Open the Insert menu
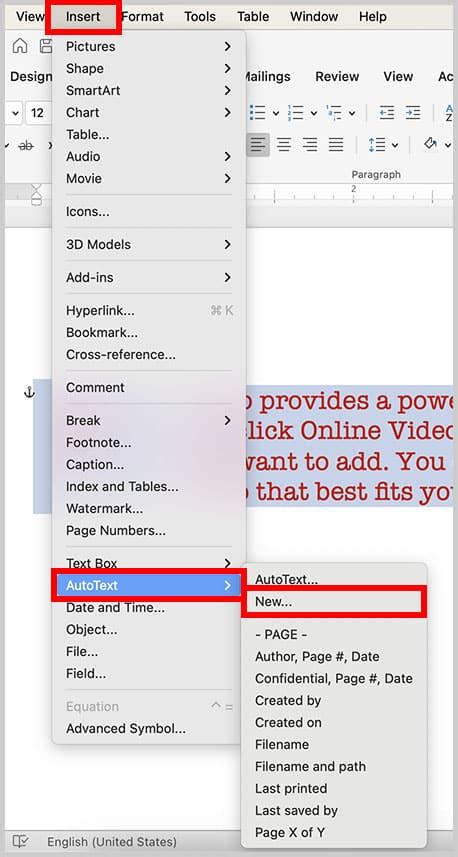The image size is (458, 857). [83, 16]
